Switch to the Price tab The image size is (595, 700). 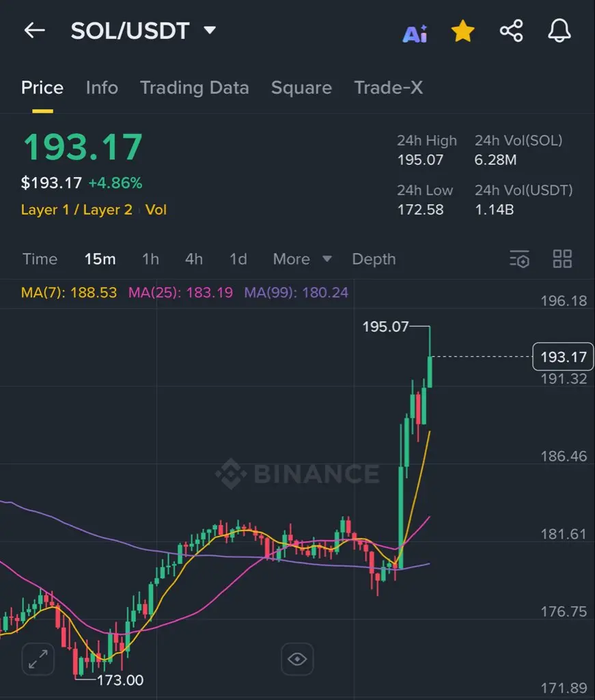pos(42,87)
